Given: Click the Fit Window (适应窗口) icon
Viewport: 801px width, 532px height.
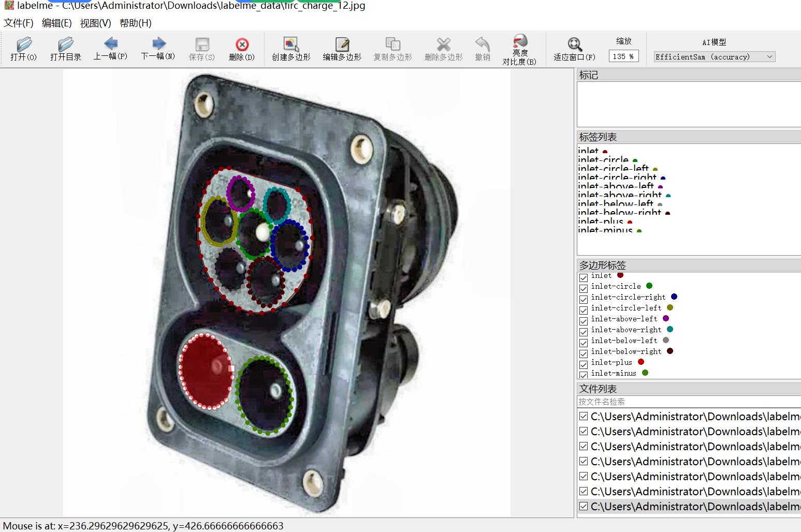Looking at the screenshot, I should click(574, 49).
